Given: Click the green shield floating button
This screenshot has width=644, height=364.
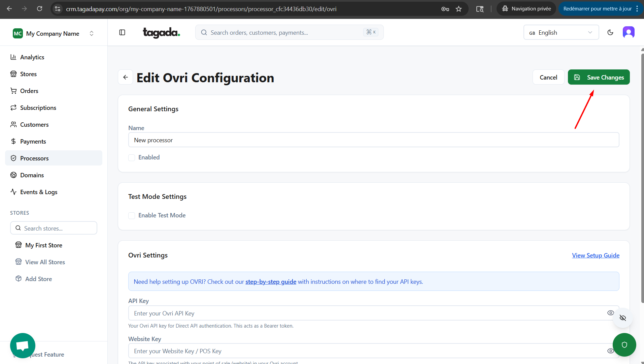Looking at the screenshot, I should coord(624,344).
